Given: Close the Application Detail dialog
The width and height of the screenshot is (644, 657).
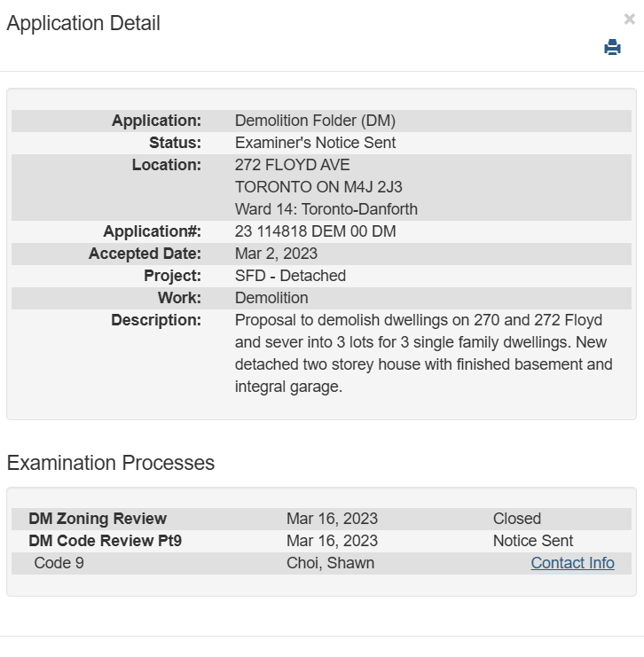Looking at the screenshot, I should click(630, 19).
